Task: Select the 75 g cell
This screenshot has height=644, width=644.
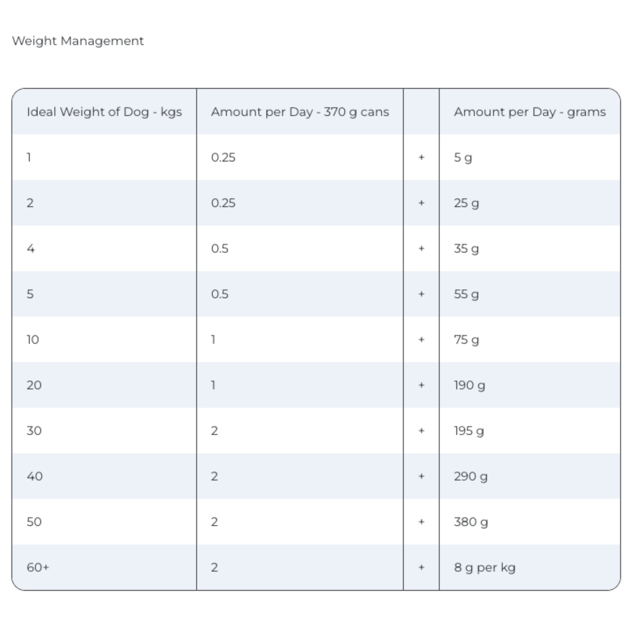Action: (466, 340)
